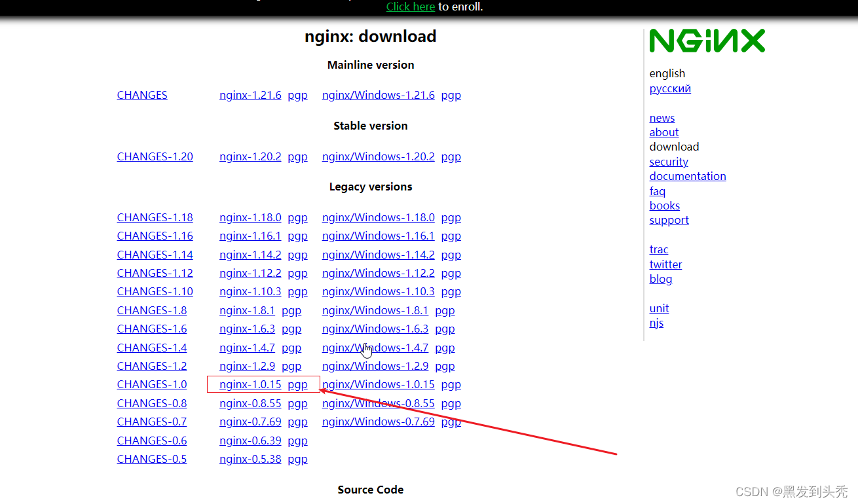The image size is (858, 504).
Task: Download nginx/Windows-1.12.2
Action: (x=379, y=273)
